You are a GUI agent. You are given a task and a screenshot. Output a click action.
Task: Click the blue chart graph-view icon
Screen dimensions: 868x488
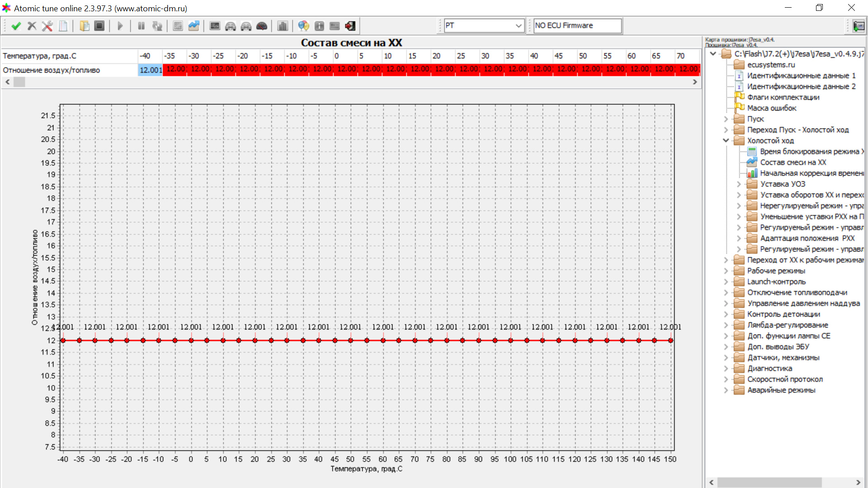pos(194,26)
